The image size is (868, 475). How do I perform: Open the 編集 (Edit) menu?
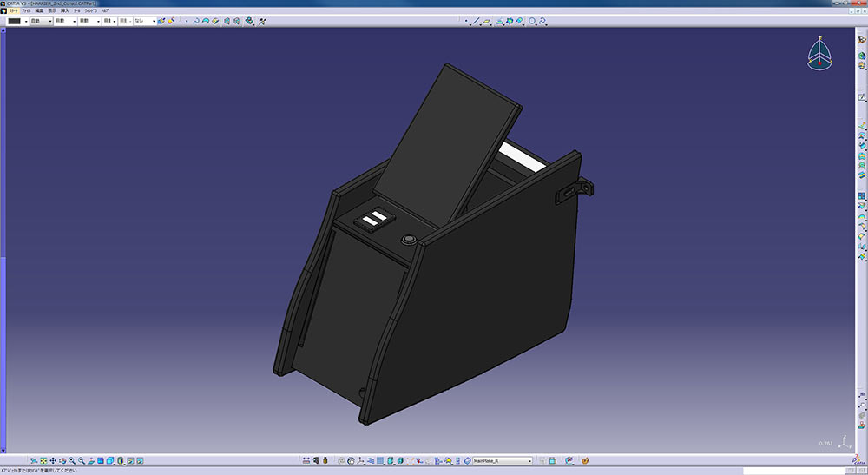tap(39, 10)
